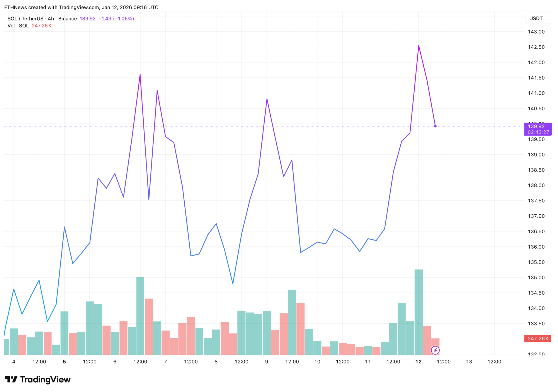
Task: Click the Vol · SOL indicator label
Action: [x=18, y=26]
